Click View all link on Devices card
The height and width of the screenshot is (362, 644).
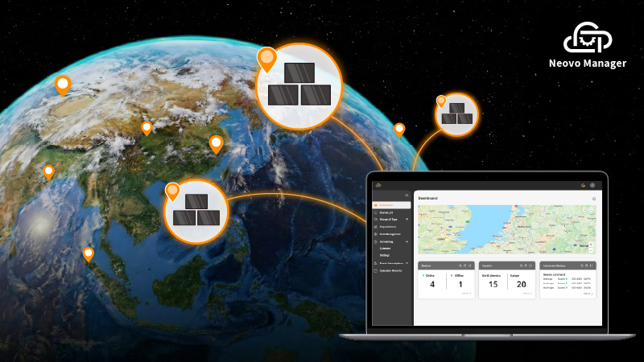pos(466,294)
